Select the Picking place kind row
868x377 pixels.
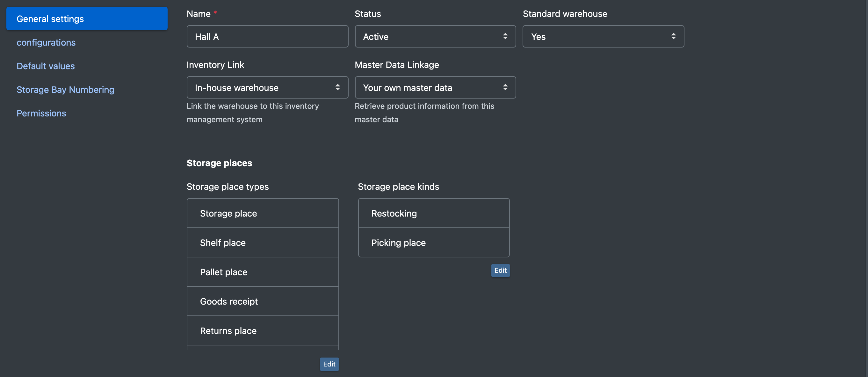[x=434, y=242]
